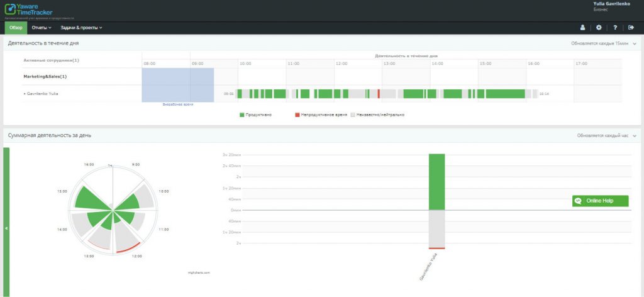Collapse the Суммарная деятельность за день panel chevron
Viewport: 644px width, 297px height.
point(635,135)
